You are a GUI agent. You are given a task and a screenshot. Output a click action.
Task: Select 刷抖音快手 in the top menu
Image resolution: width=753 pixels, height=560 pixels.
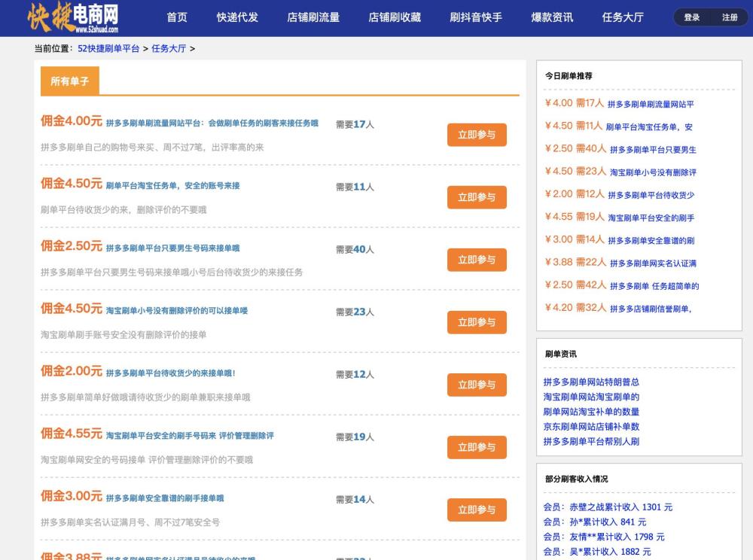pyautogui.click(x=476, y=17)
